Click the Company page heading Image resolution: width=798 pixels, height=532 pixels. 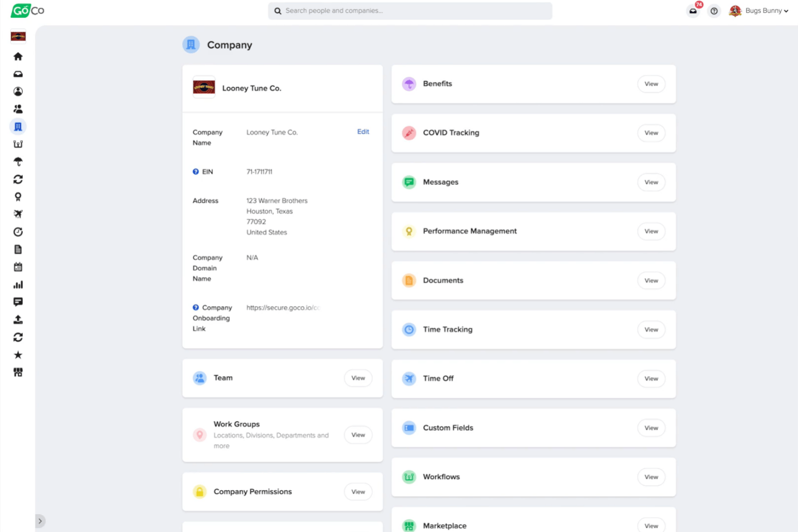click(230, 45)
